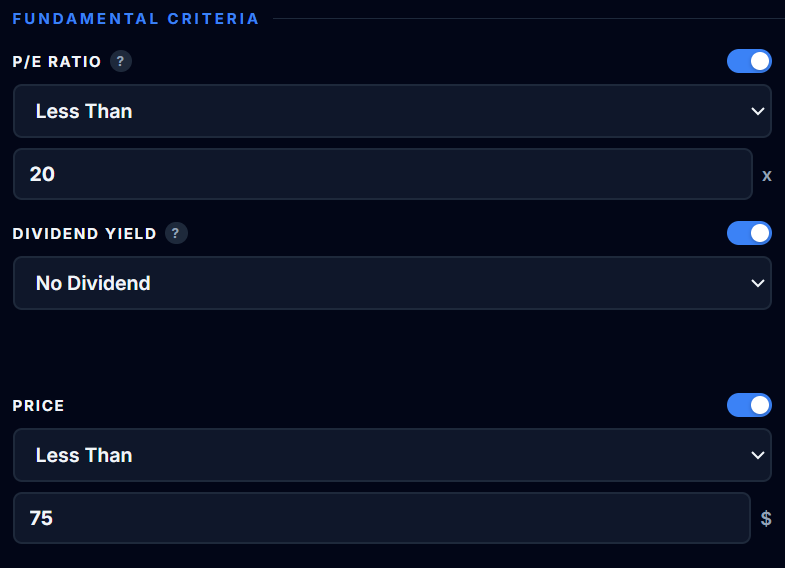This screenshot has height=568, width=785.
Task: Open the Price 'Less Than' comparison dropdown
Action: (380, 455)
